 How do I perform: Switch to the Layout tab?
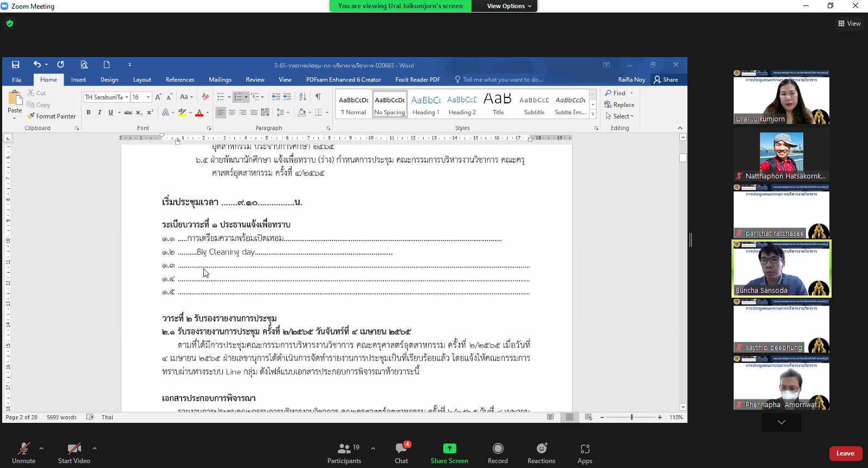[142, 79]
